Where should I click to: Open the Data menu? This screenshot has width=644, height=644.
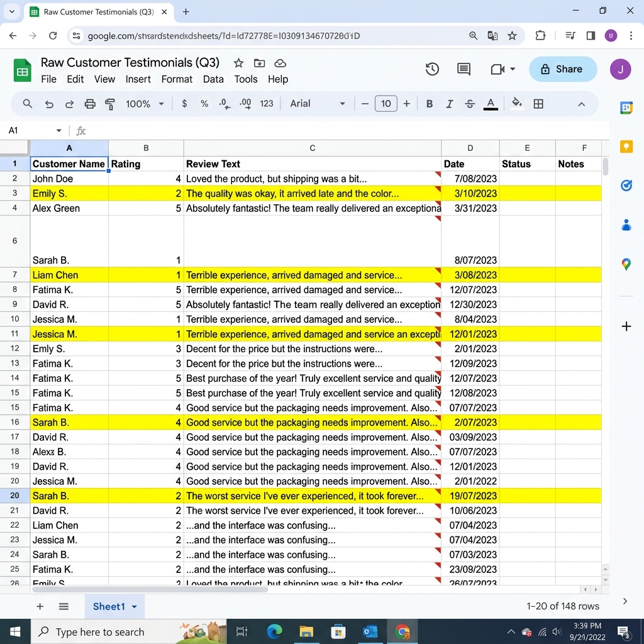(213, 79)
